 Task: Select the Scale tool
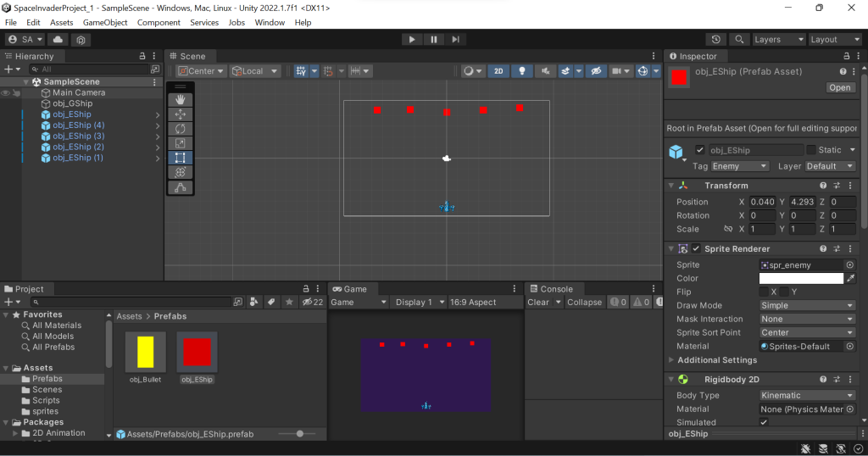[x=181, y=142]
